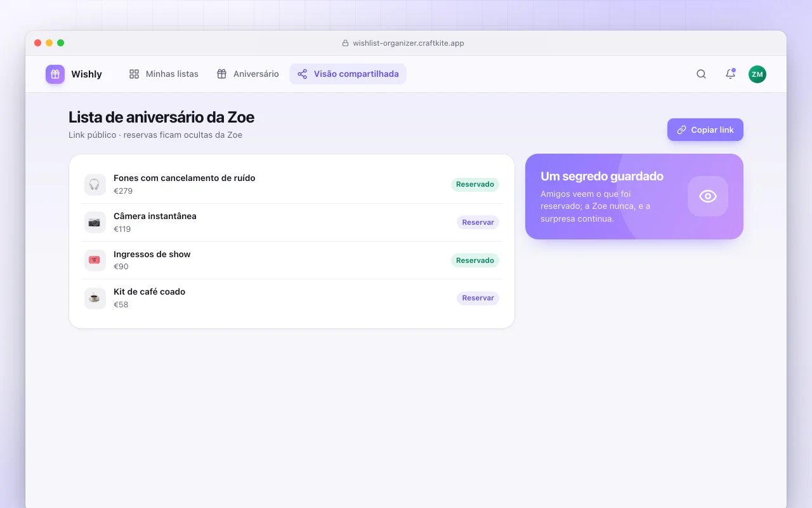Viewport: 812px width, 508px height.
Task: Reserve the Câmera instantânea item
Action: 478,222
